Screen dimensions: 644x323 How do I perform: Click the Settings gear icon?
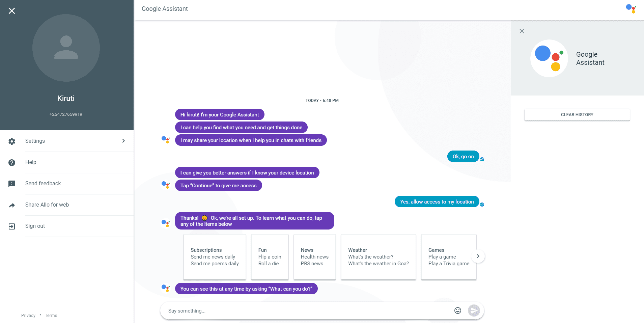12,141
